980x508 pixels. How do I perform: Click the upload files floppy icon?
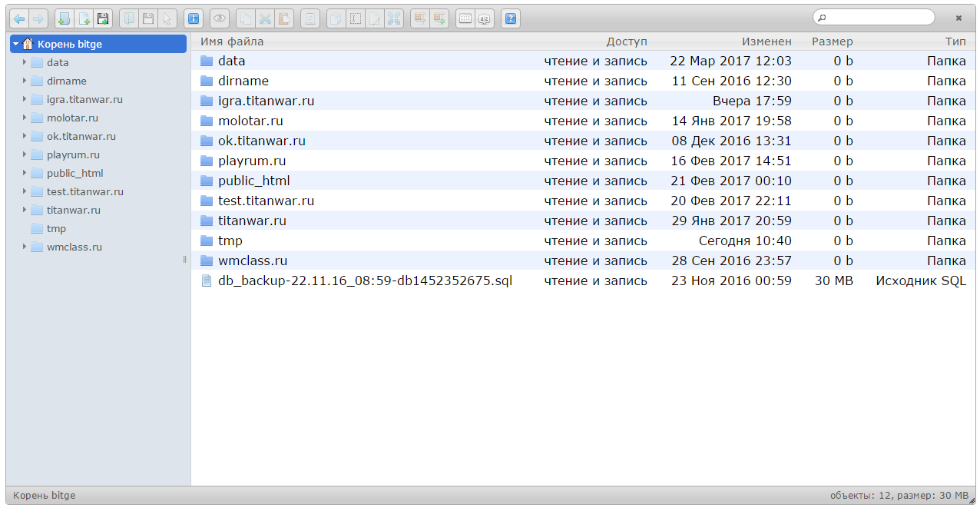click(x=102, y=18)
